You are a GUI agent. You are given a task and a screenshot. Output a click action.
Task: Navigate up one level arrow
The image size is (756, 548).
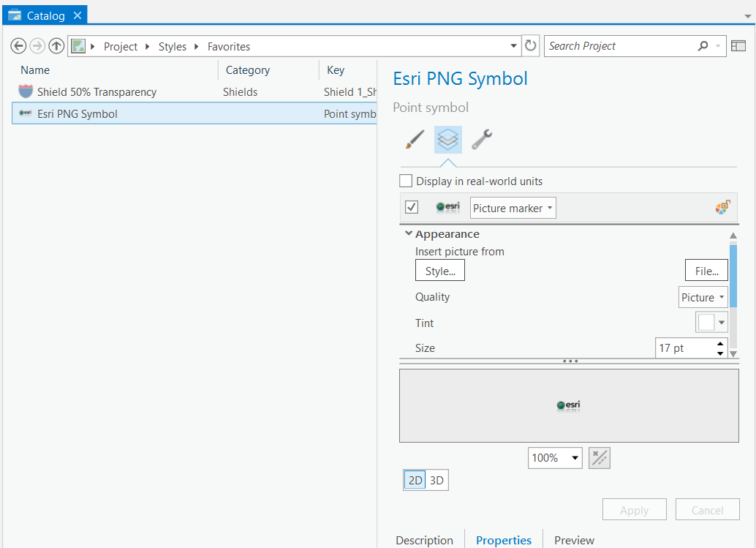(56, 46)
